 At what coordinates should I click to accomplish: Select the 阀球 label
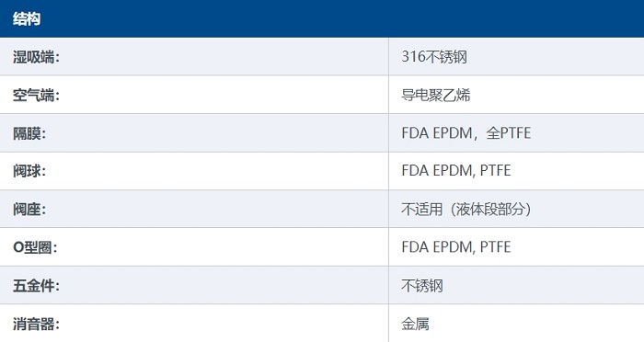point(29,171)
